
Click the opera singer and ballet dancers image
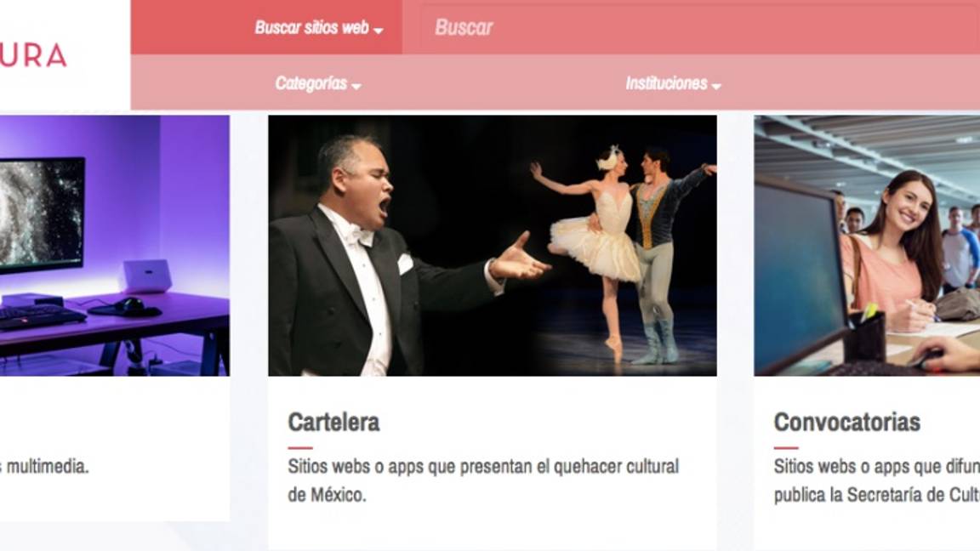490,247
